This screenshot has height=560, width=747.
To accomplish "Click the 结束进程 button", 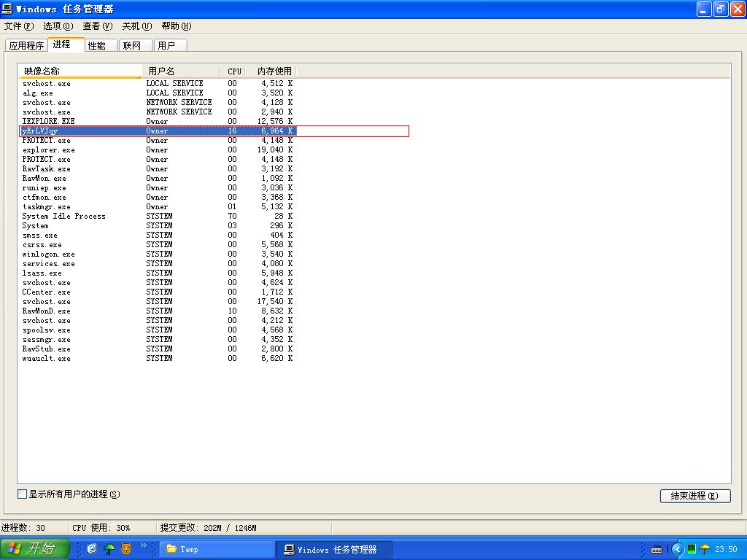I will [695, 496].
